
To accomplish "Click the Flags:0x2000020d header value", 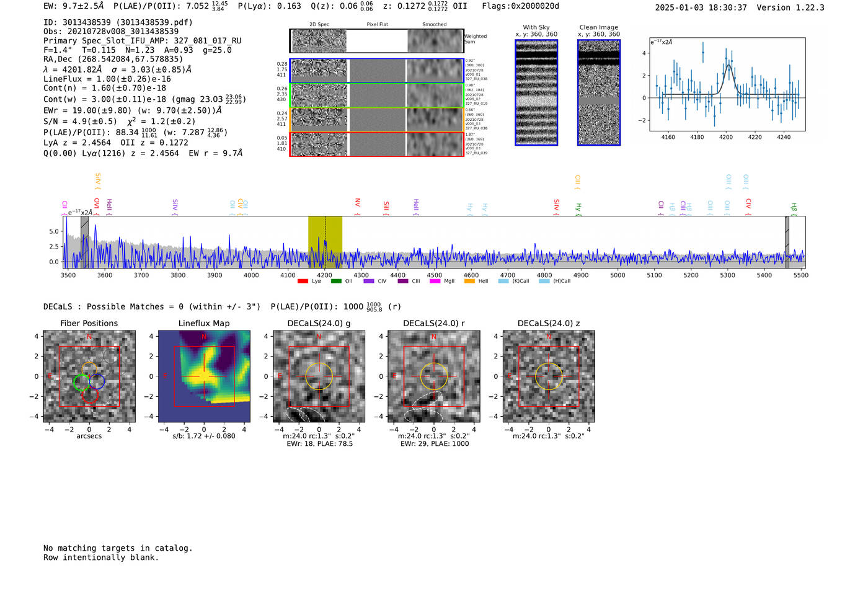I will [520, 6].
